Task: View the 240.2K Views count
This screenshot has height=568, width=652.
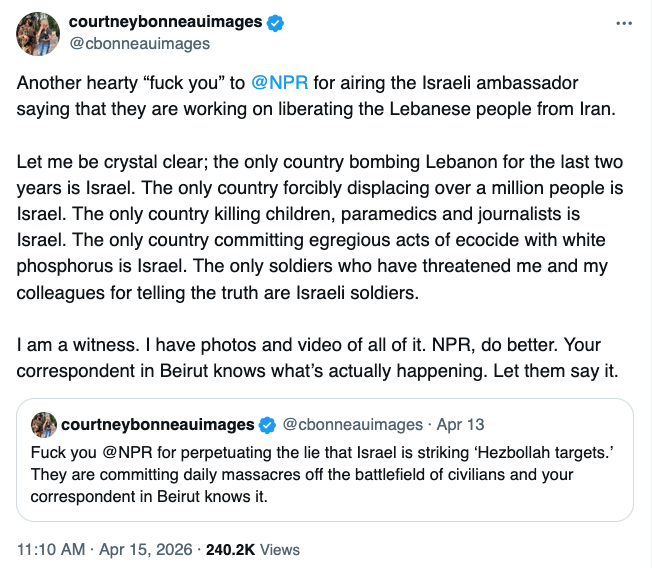Action: pyautogui.click(x=229, y=549)
